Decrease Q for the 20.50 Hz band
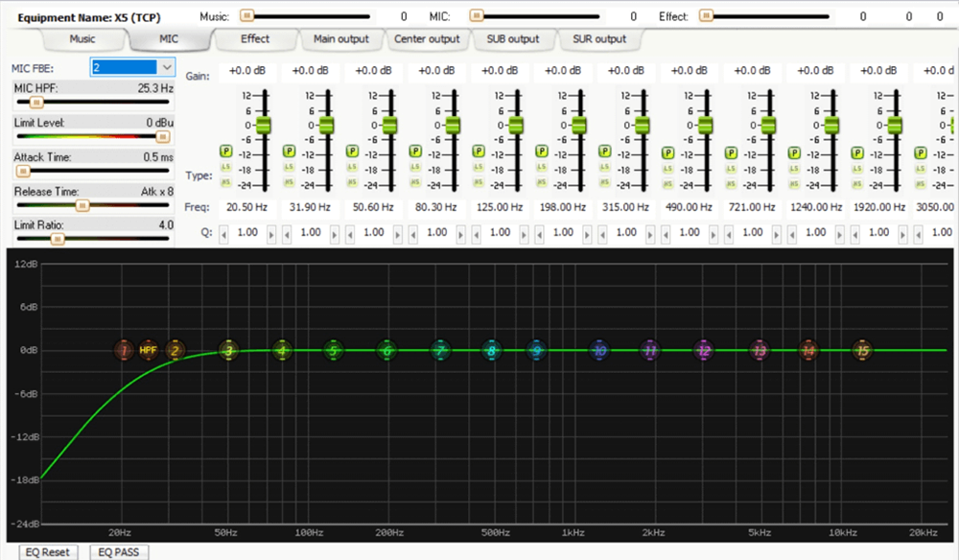 pyautogui.click(x=223, y=234)
